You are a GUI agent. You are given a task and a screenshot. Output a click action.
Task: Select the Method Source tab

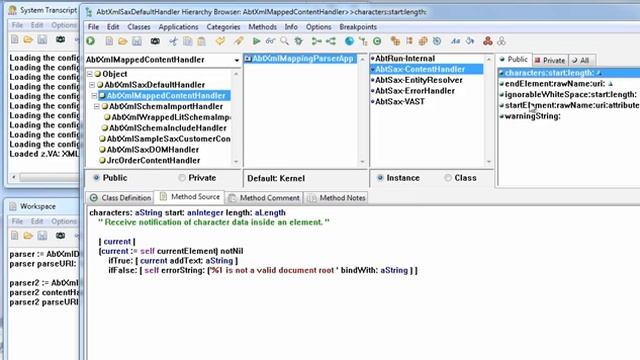(x=190, y=197)
